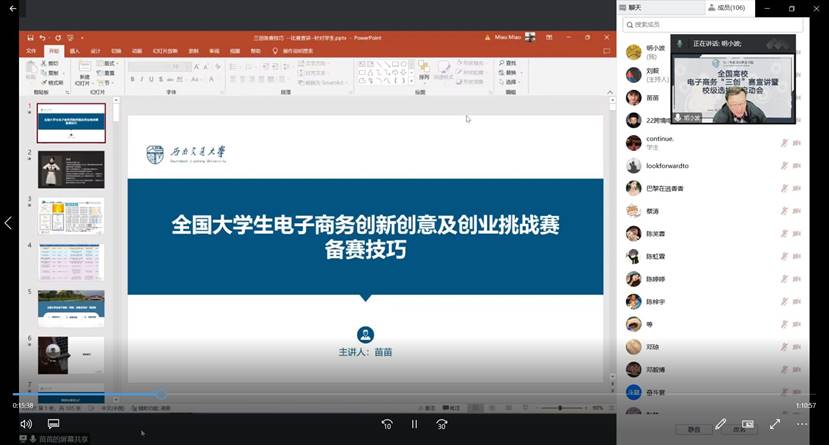Click the pencil annotation icon in player bar
829x445 pixels.
coord(720,424)
